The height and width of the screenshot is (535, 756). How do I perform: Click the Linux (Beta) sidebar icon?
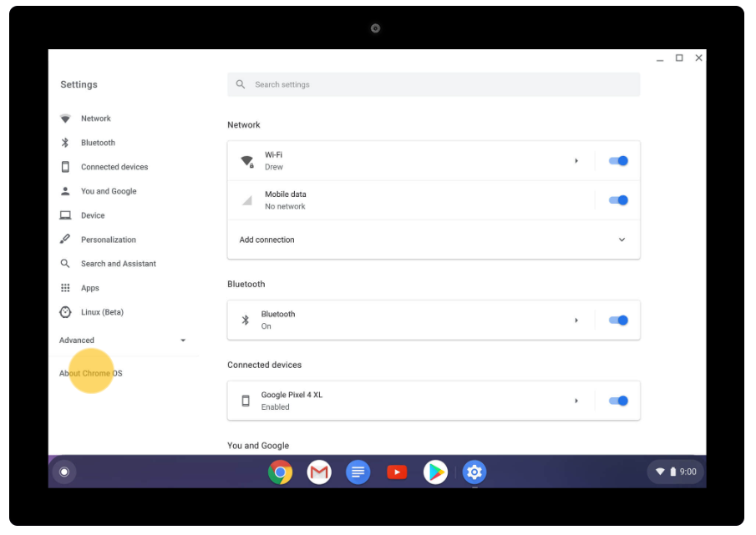pos(65,311)
